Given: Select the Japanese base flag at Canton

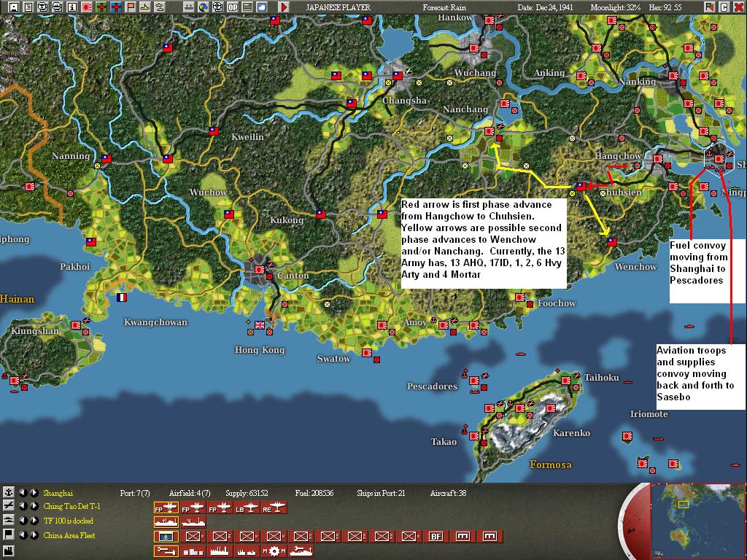Looking at the screenshot, I should point(259,270).
